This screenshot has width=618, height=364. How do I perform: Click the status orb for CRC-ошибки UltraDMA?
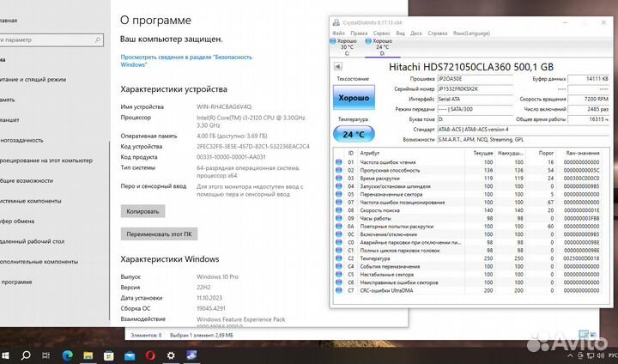click(338, 290)
